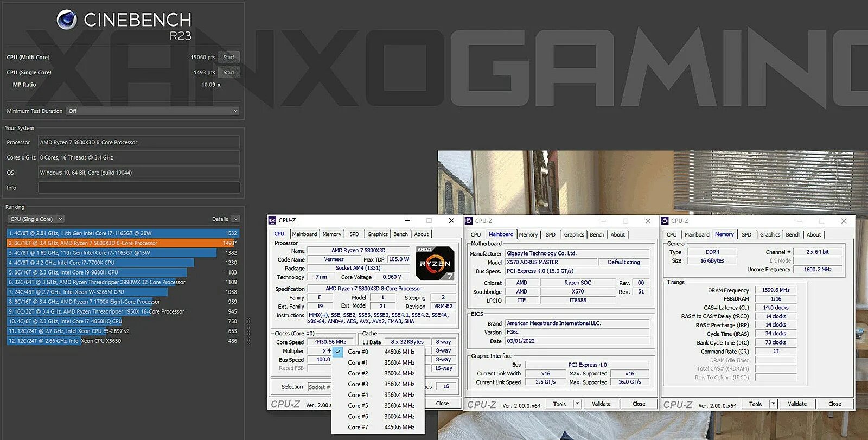Choose Core #2 in the core list
Viewport: 868px width, 440px height.
(378, 373)
